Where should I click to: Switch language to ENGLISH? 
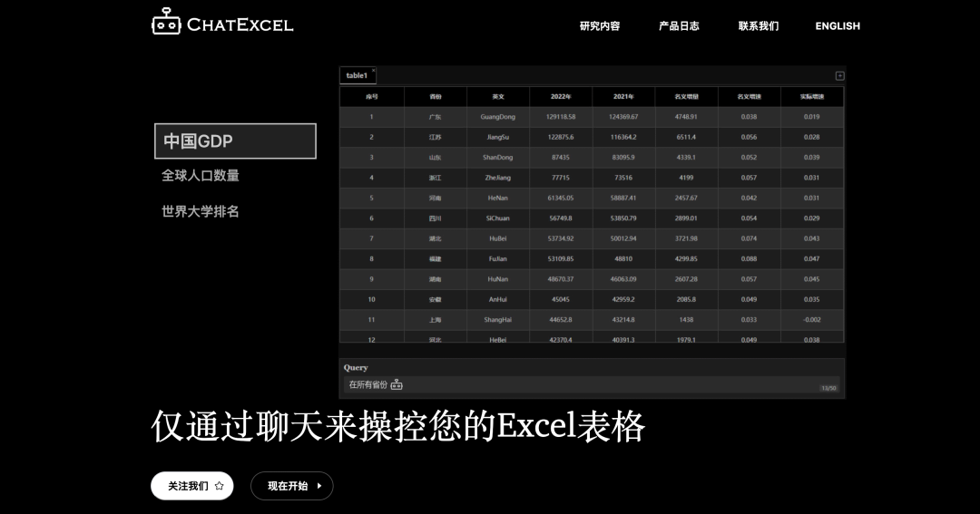(838, 25)
